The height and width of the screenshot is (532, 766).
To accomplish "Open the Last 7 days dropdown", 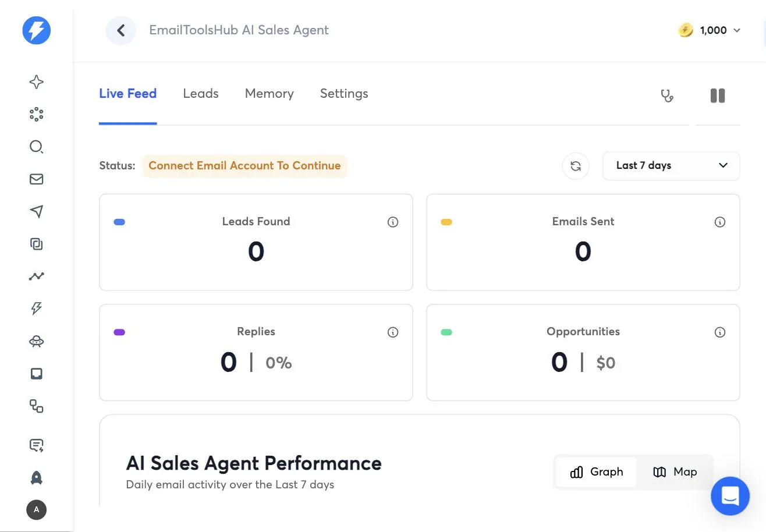I will (x=671, y=166).
